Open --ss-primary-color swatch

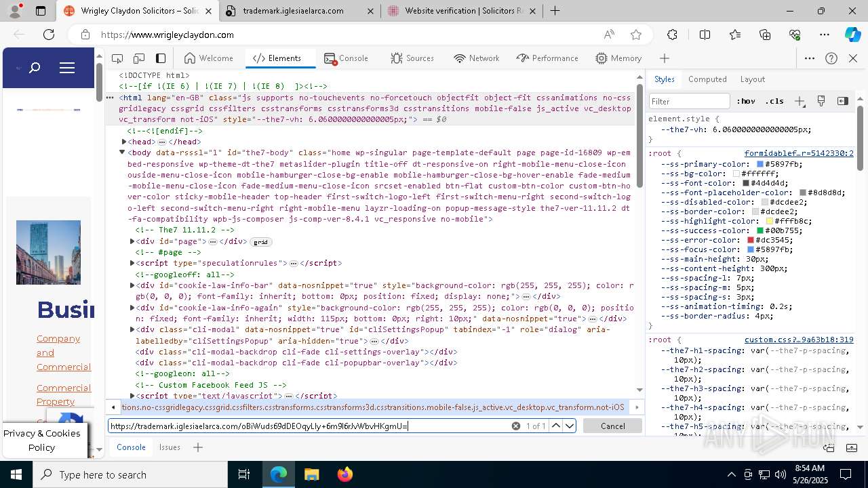[x=759, y=164]
